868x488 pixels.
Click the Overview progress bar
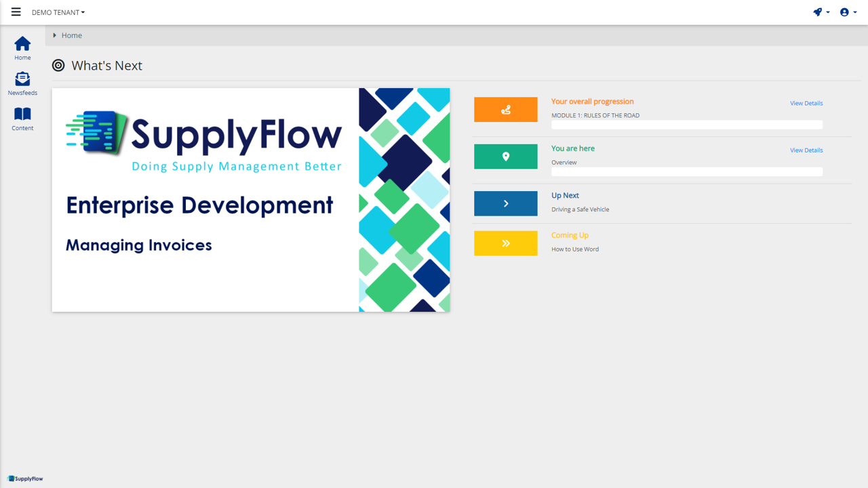(x=686, y=172)
